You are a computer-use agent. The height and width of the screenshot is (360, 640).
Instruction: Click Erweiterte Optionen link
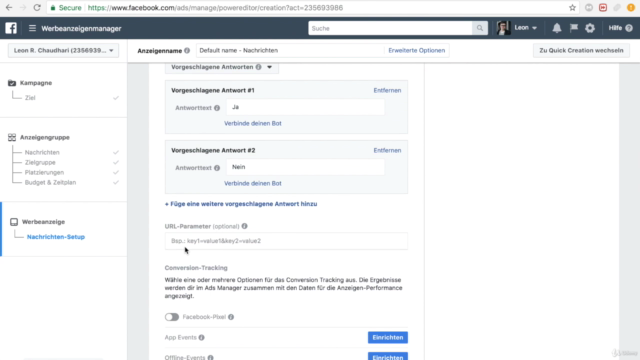tap(416, 51)
